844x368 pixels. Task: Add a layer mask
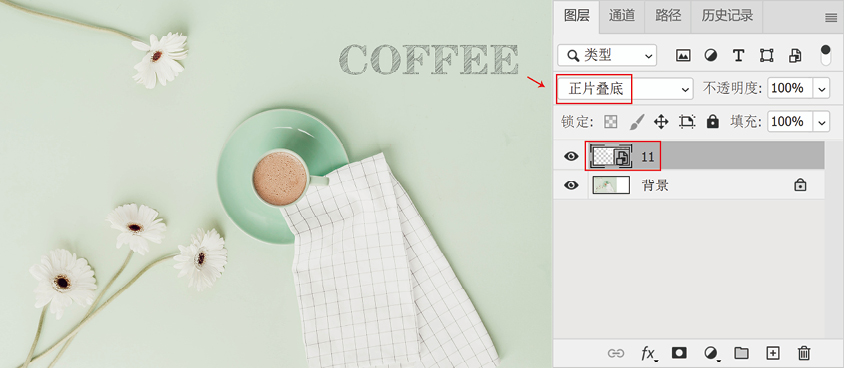[x=679, y=353]
